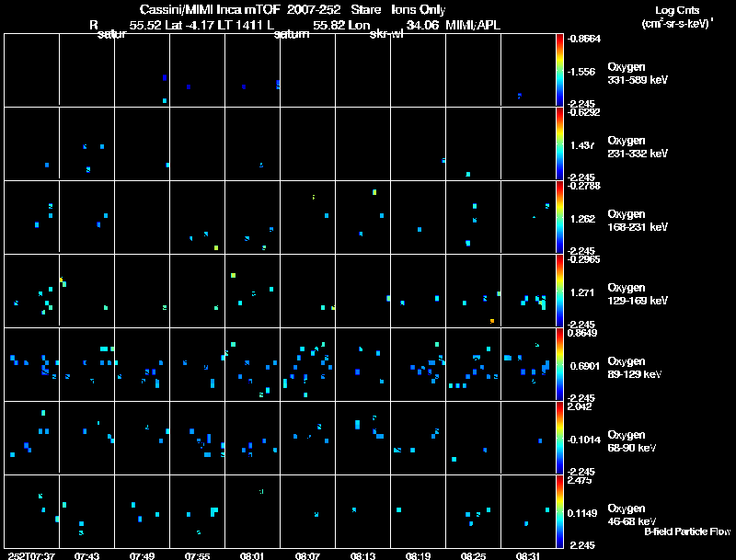Click the '-0.6292' color scale value

(x=583, y=112)
